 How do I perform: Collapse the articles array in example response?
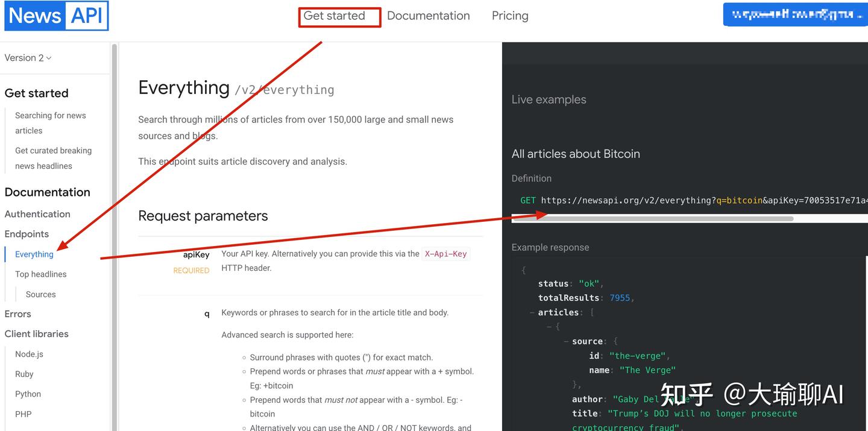[532, 312]
